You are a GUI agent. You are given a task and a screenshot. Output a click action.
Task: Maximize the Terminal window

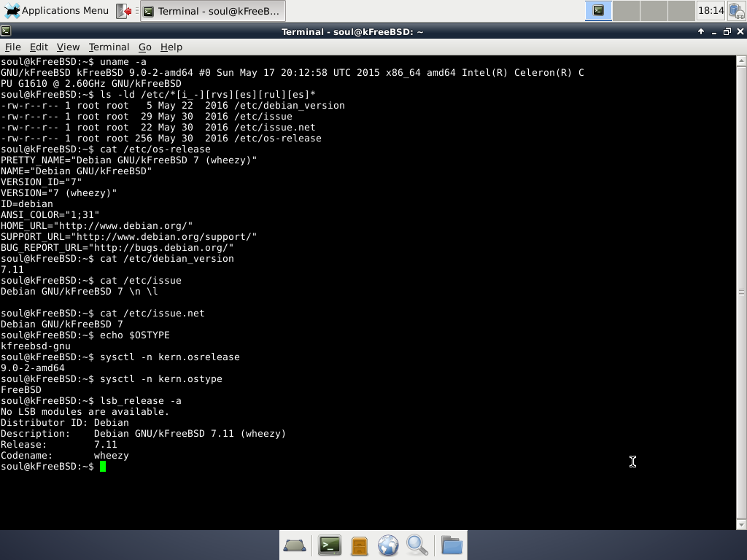pyautogui.click(x=727, y=31)
